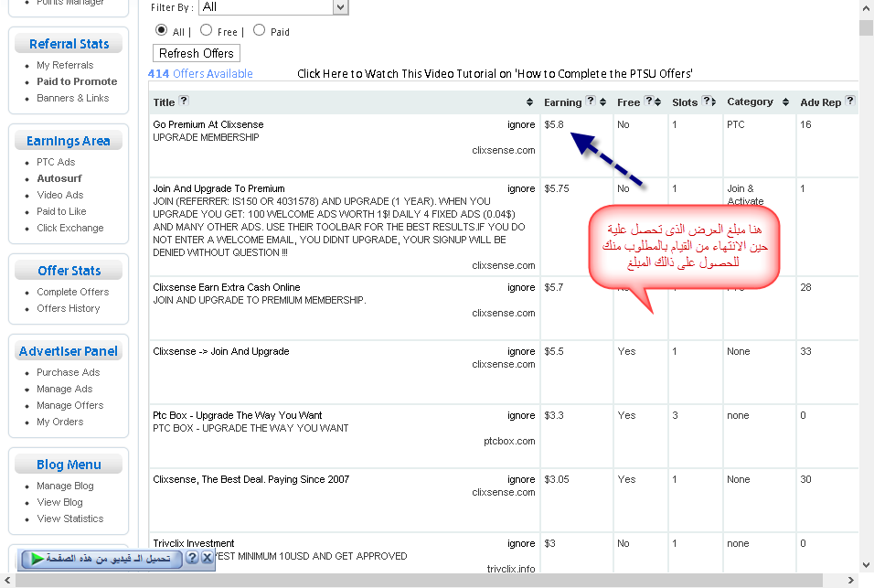Open the Ptc Box upgrade offer title
The width and height of the screenshot is (874, 588).
click(x=238, y=416)
